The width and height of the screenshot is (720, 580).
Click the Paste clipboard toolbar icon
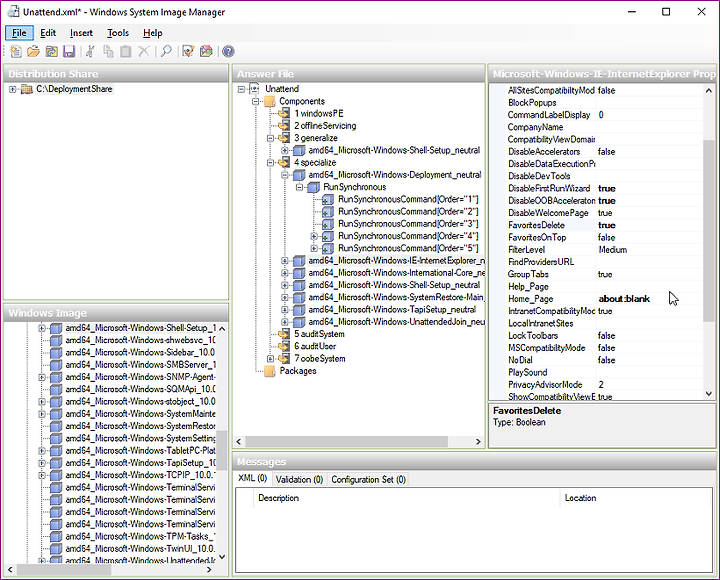click(x=126, y=51)
